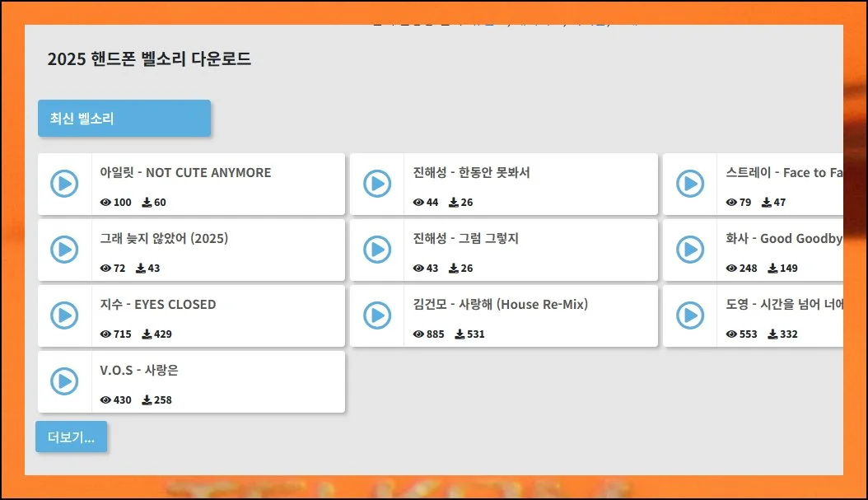
Task: Open 김건모 - 사랑해 (House Re-Mix) title link
Action: pos(501,305)
